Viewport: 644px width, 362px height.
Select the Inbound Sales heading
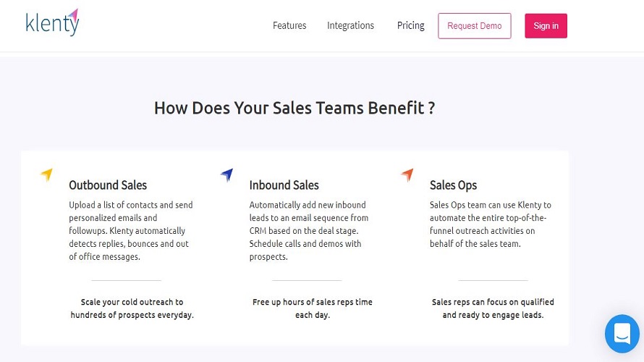(x=284, y=185)
